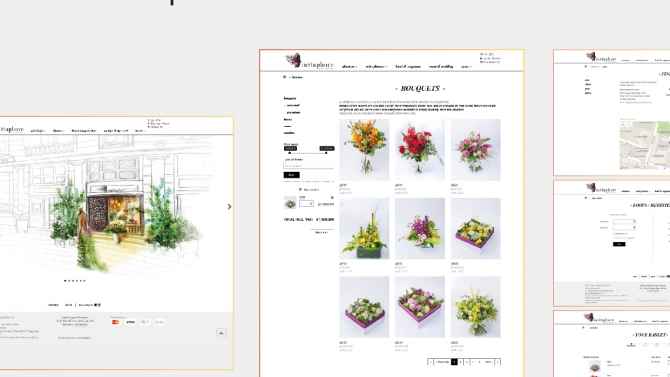Select the boxes category in the sidebar
670x377 pixels.
[288, 119]
